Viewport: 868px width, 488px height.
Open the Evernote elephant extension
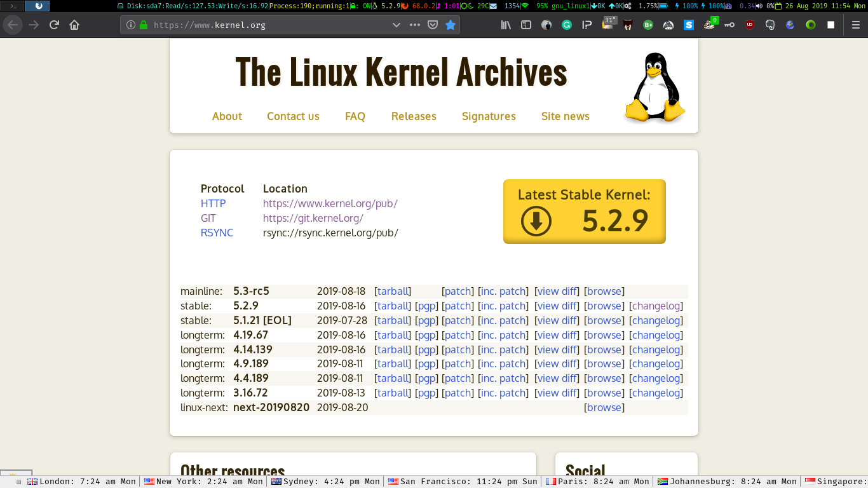pos(770,25)
